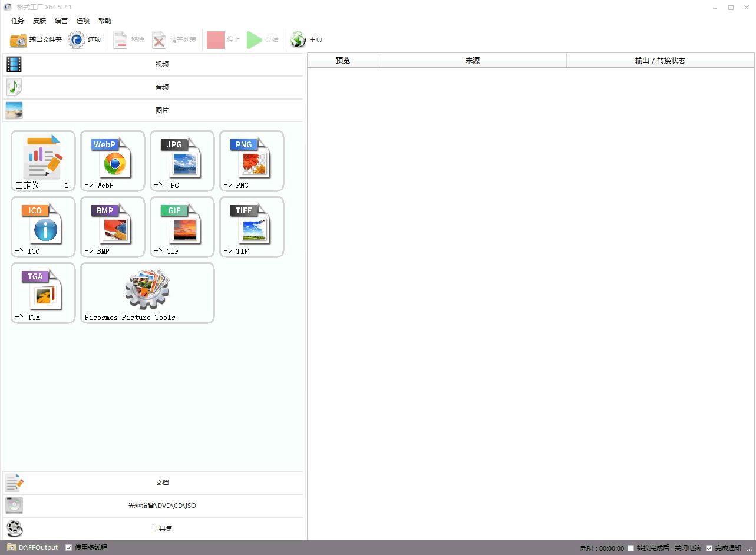Expand the 音频 category section
756x555 pixels.
click(161, 87)
